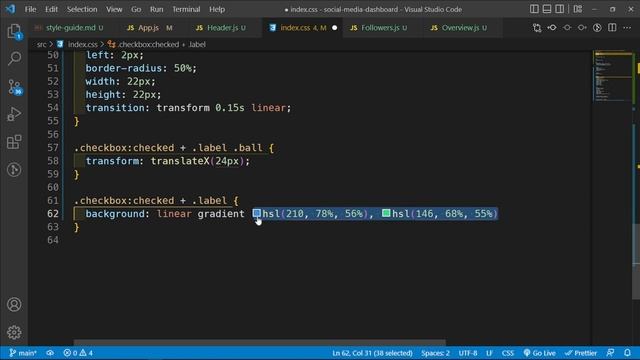Click the .checkbox:checked + .label breadcrumb
The height and width of the screenshot is (360, 640).
click(162, 44)
